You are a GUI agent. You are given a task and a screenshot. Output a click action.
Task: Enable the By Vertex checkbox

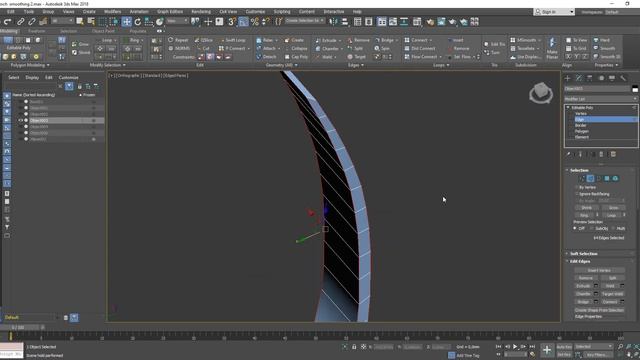(577, 187)
